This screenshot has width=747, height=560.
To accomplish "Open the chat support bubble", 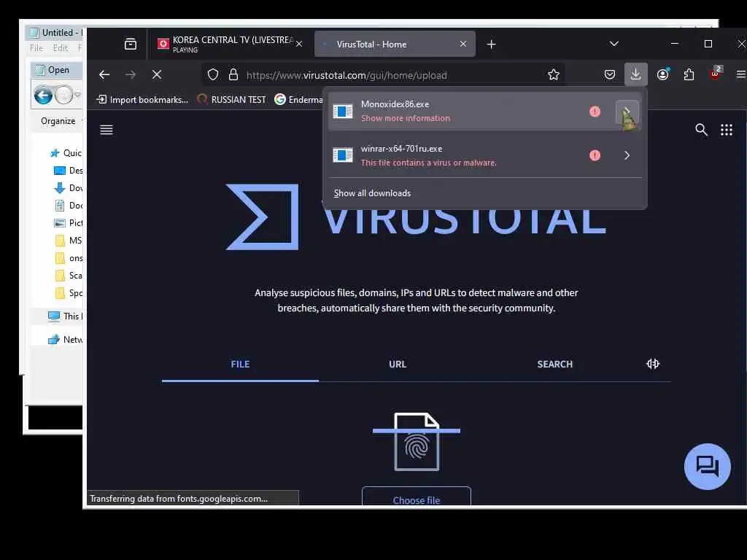I will point(707,466).
